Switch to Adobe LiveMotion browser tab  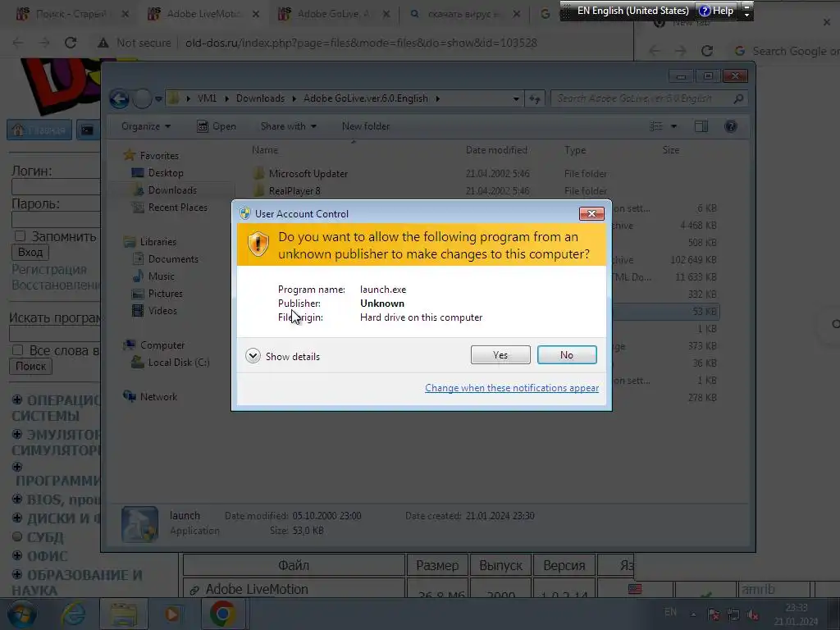[202, 14]
